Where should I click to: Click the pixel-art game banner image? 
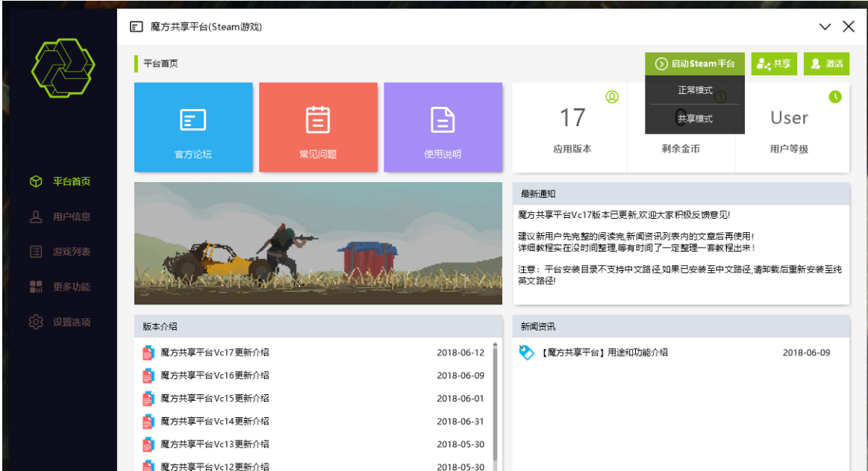coord(318,243)
